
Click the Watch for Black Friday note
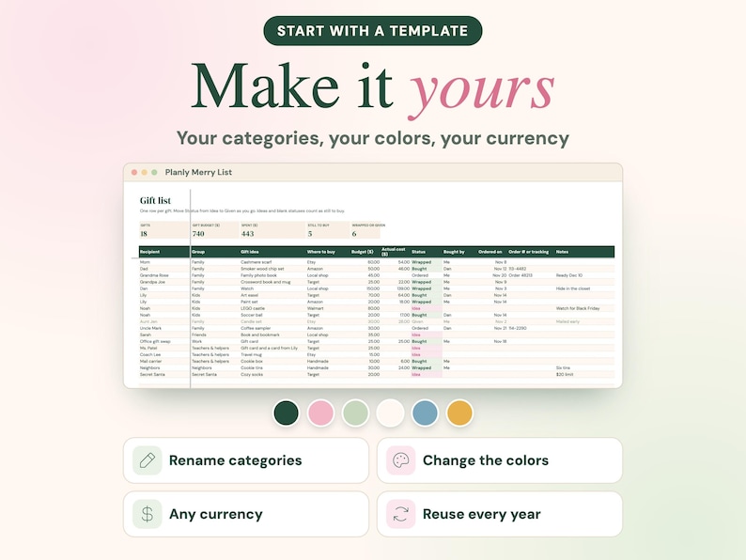pos(578,308)
